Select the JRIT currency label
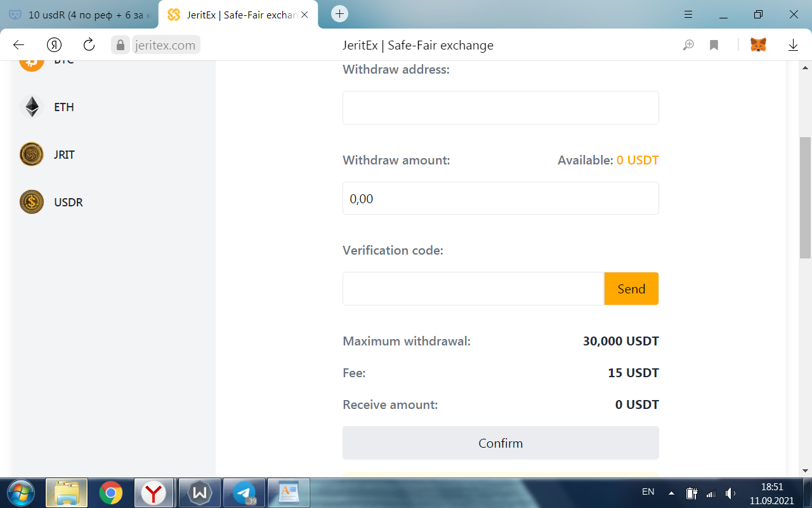This screenshot has height=508, width=812. tap(65, 155)
